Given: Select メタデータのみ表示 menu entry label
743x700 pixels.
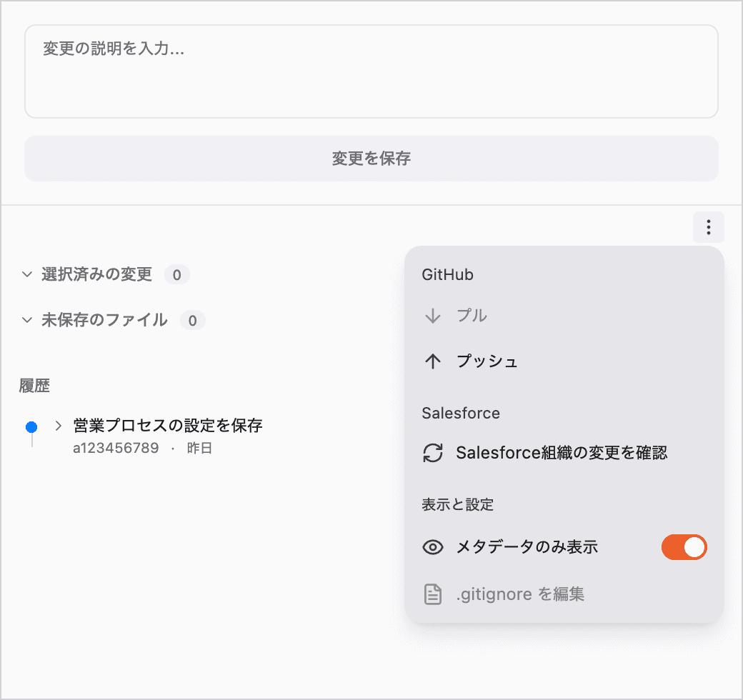Looking at the screenshot, I should [x=527, y=547].
